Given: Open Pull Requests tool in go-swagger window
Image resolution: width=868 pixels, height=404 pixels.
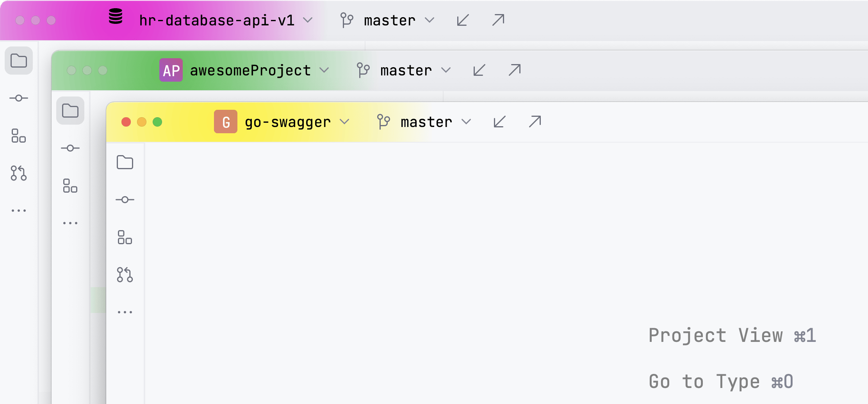Looking at the screenshot, I should tap(125, 275).
